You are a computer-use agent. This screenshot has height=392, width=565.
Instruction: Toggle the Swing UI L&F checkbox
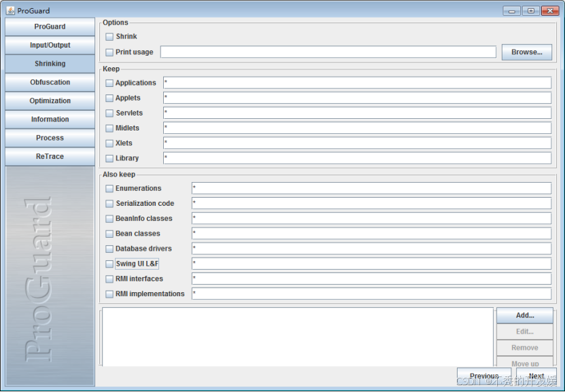[x=109, y=264]
